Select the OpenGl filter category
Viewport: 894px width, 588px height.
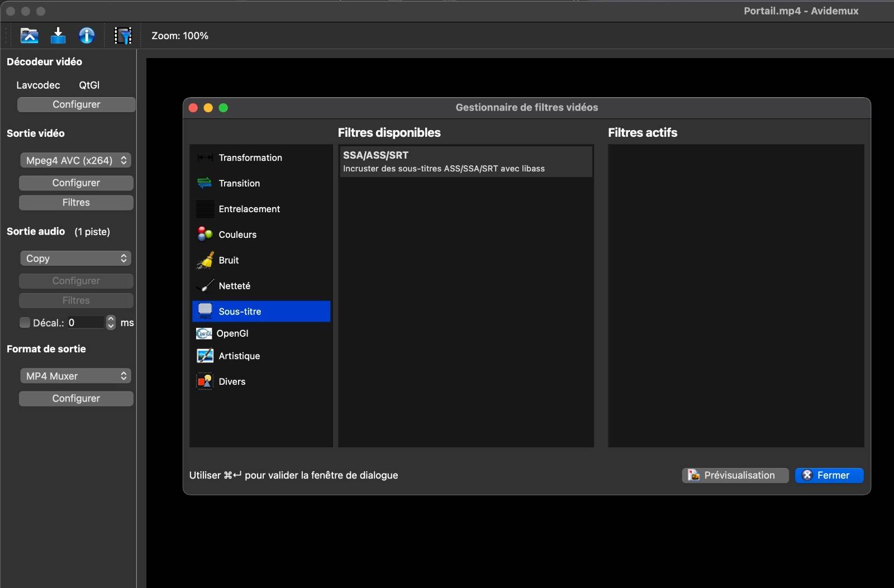(x=232, y=333)
